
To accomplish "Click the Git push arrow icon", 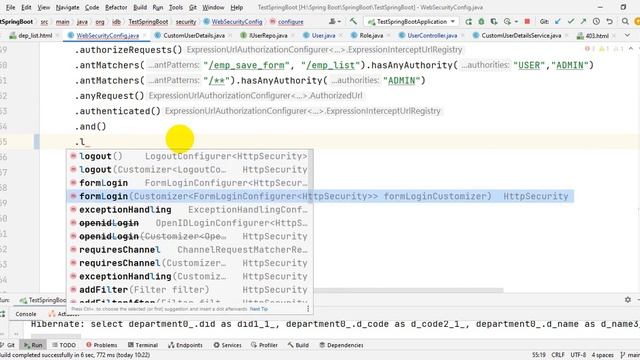I will 583,21.
